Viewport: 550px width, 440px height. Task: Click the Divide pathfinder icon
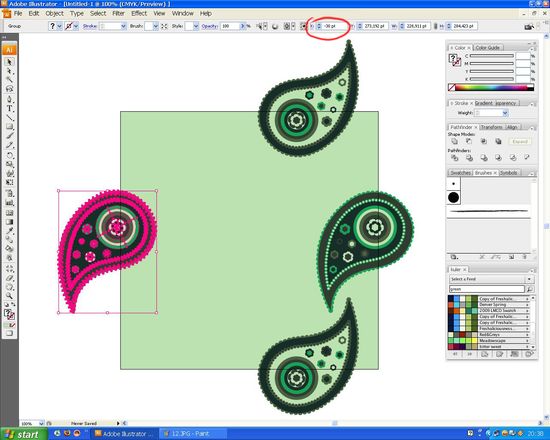[455, 158]
